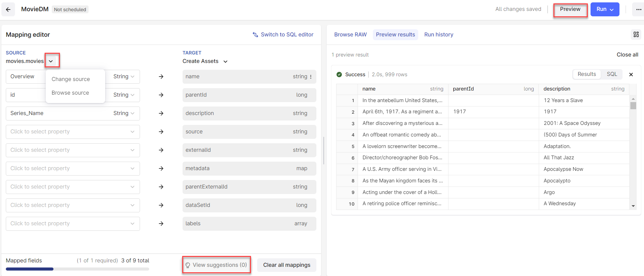The height and width of the screenshot is (276, 644).
Task: Select property for labels target field
Action: (73, 224)
